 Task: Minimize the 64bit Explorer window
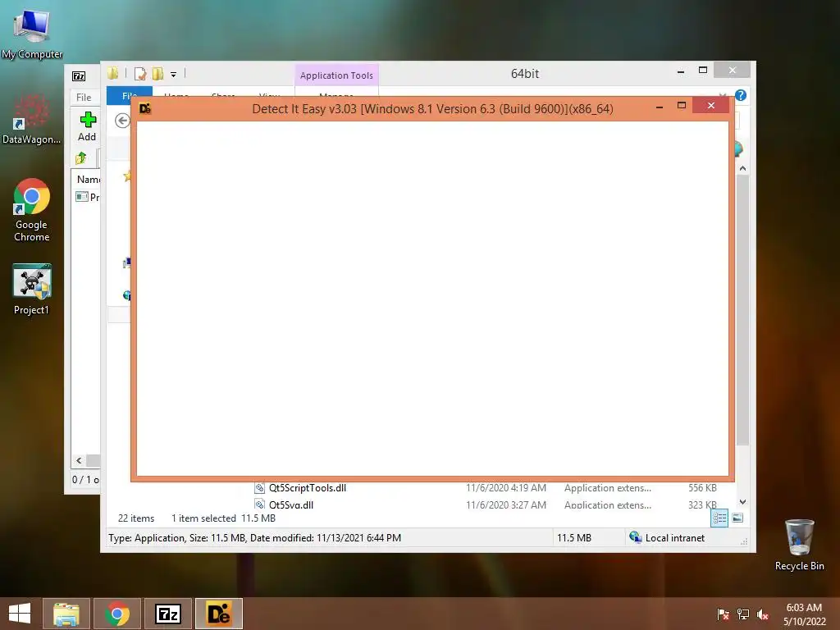pyautogui.click(x=681, y=71)
